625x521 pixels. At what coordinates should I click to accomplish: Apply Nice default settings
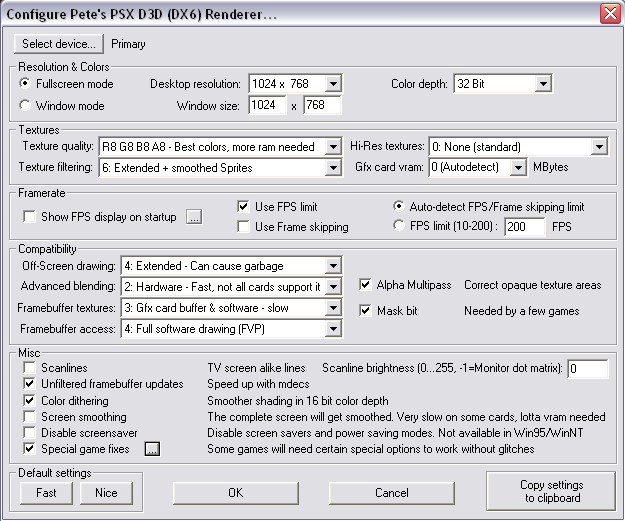(x=106, y=493)
